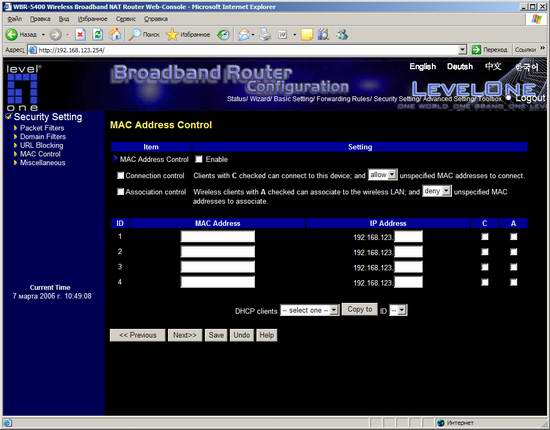Open the deny dropdown for association control

pyautogui.click(x=436, y=191)
